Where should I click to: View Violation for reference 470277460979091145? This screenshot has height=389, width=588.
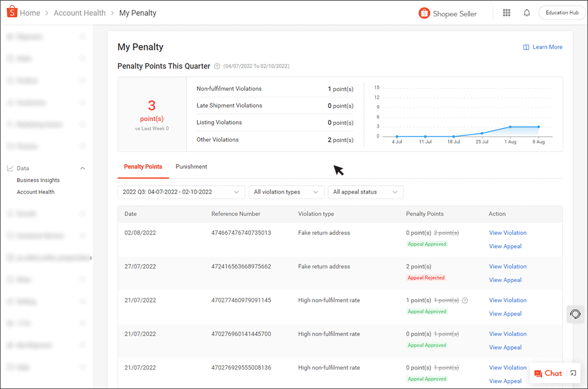pyautogui.click(x=508, y=300)
